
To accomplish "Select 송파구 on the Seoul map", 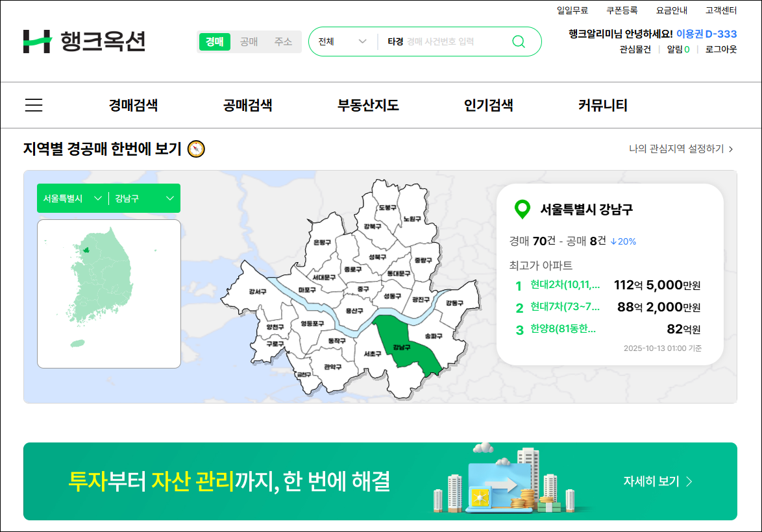I will tap(434, 335).
